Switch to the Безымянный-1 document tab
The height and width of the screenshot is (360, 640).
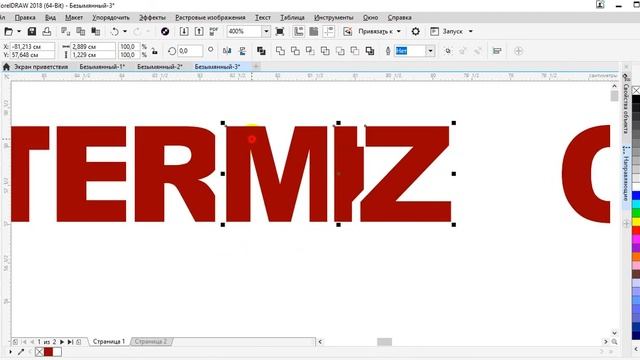[x=102, y=67]
